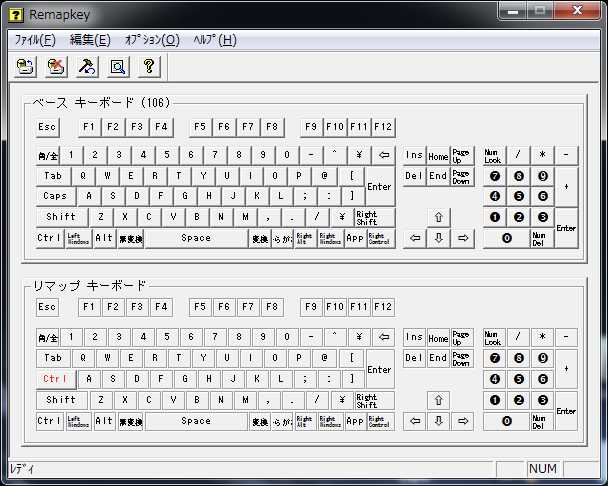
Task: Click the delete-from-registry icon with red X
Action: point(56,66)
